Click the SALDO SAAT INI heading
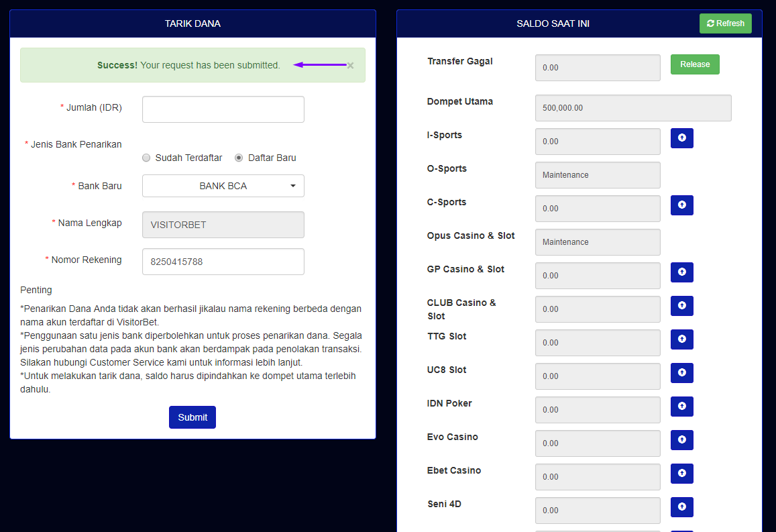 pos(553,23)
